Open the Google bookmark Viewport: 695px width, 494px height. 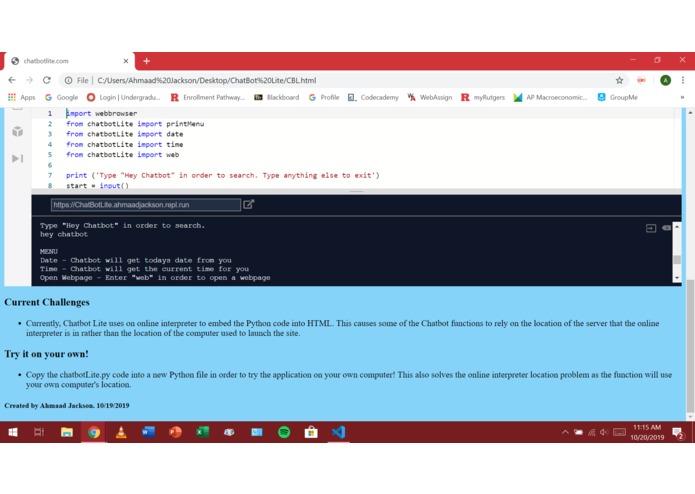coord(61,97)
